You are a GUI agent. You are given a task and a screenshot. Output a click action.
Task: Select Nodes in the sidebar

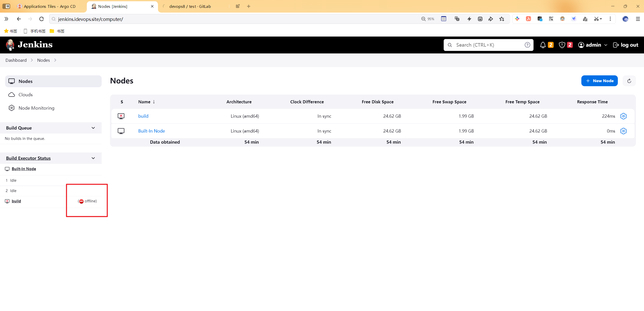tap(53, 81)
